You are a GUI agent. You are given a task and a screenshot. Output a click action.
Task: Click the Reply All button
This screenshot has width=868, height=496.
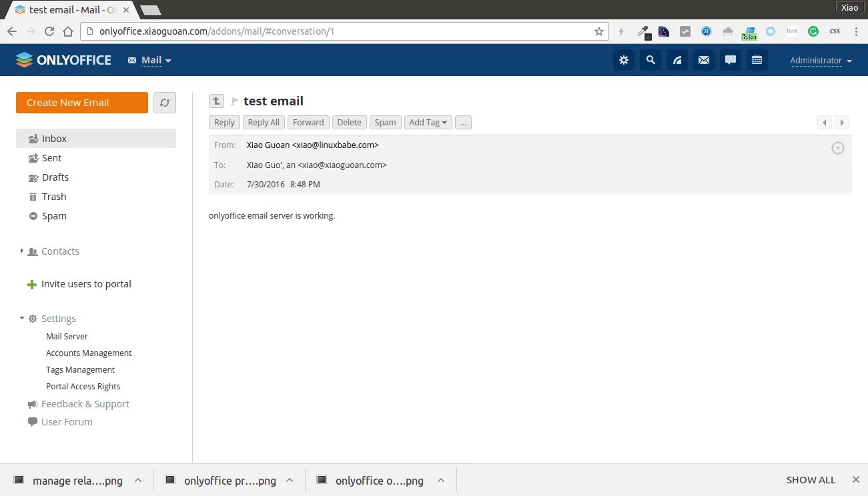[264, 123]
